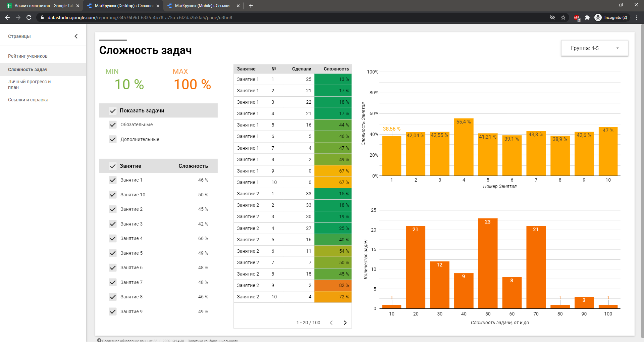
Task: Toggle the Занятие 4 checkbox
Action: (x=113, y=238)
